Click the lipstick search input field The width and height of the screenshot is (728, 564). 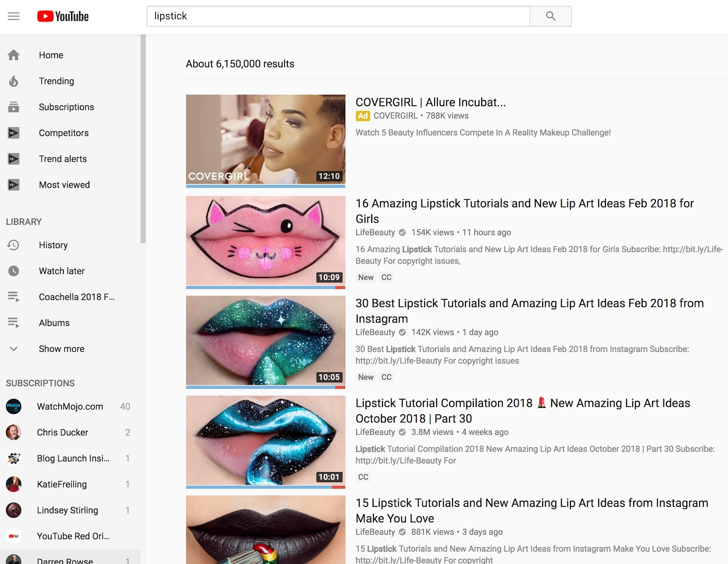click(x=338, y=16)
